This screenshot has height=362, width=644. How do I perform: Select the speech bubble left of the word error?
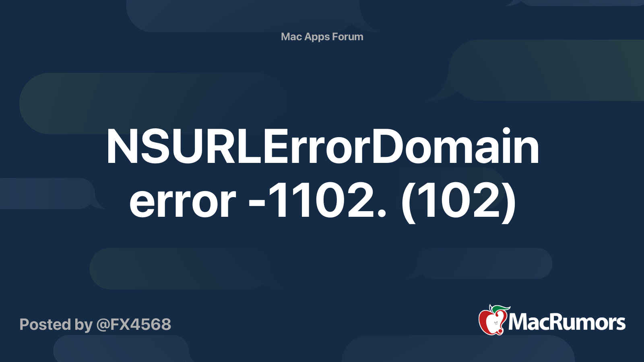(50, 193)
